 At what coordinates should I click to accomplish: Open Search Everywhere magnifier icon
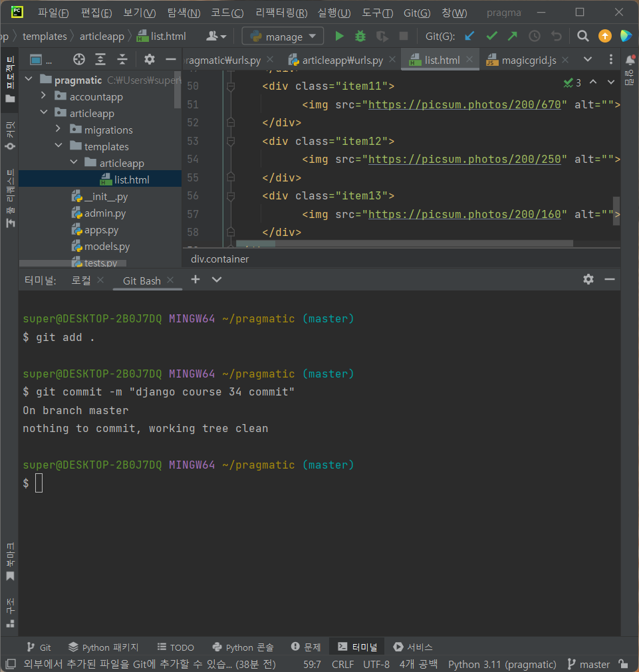[583, 37]
